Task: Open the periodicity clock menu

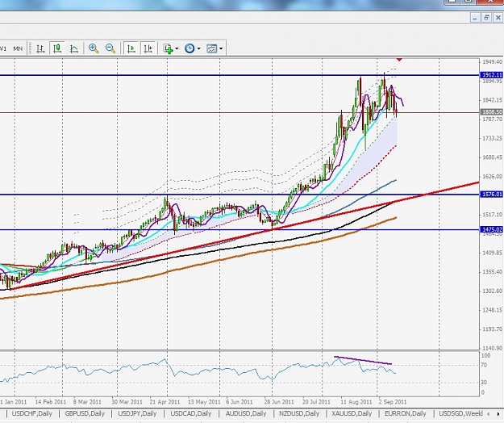Action: point(190,48)
